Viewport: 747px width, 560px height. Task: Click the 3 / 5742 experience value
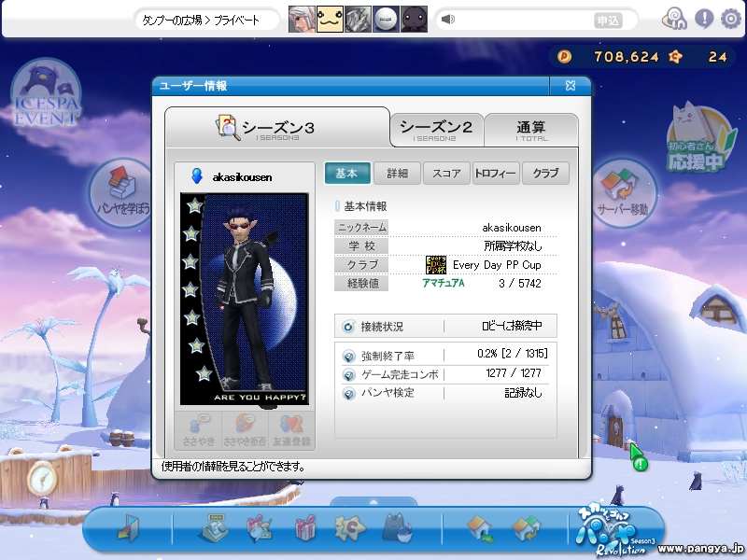point(520,284)
